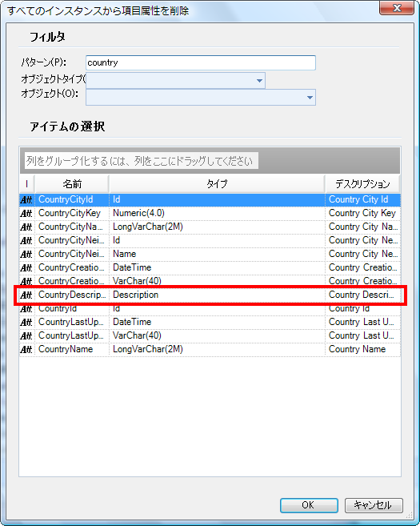The height and width of the screenshot is (526, 420).
Task: Click attribute icon of CountryId row
Action: (x=26, y=308)
